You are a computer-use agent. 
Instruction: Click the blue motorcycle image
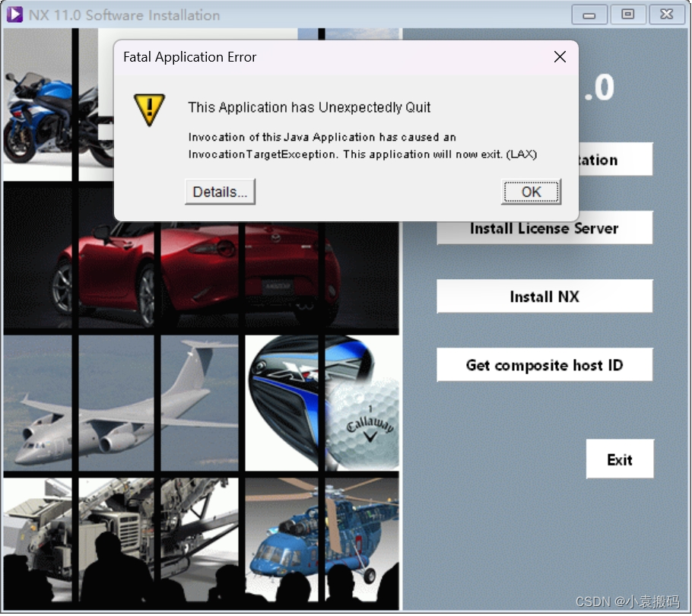pos(57,119)
